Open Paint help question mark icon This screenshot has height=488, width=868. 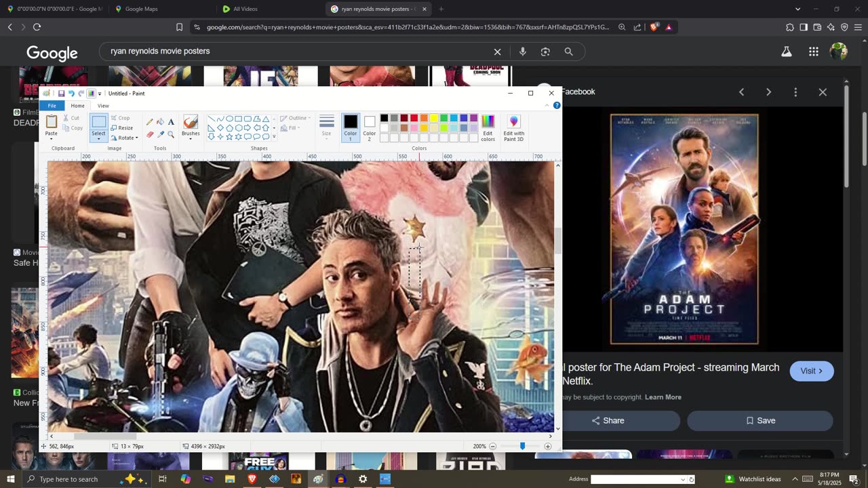(557, 105)
